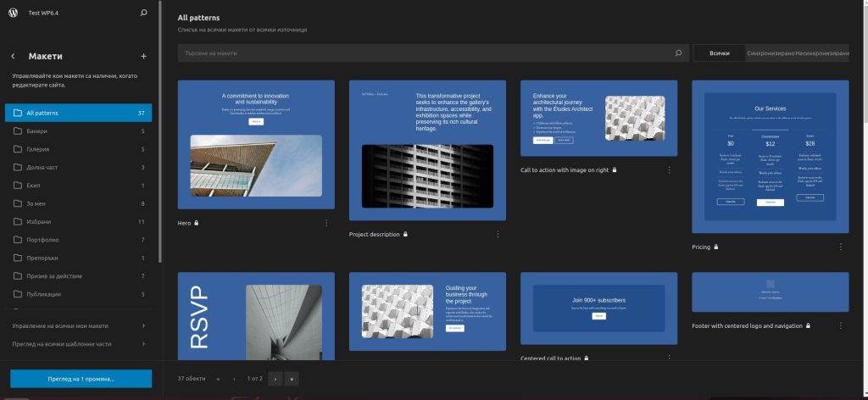868x400 pixels.
Task: Click the magnifier icon in patterns search field
Action: click(x=679, y=53)
